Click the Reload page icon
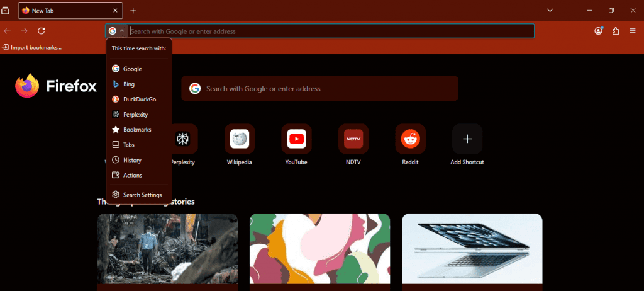 [x=42, y=31]
